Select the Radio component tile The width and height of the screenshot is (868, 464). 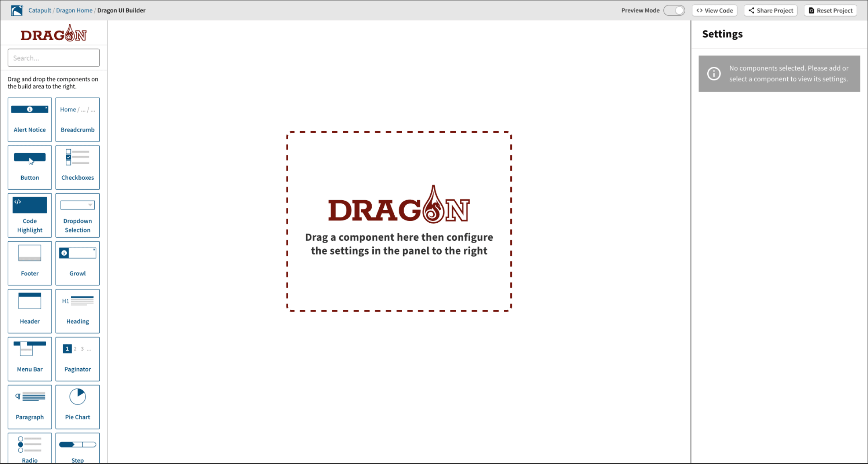click(30, 448)
